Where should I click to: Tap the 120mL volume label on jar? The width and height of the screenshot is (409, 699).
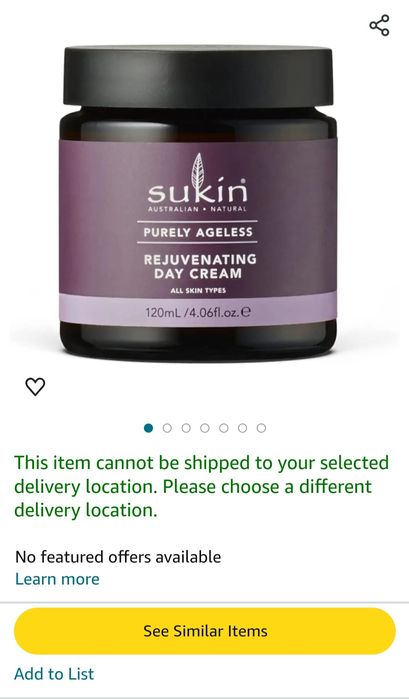[198, 312]
